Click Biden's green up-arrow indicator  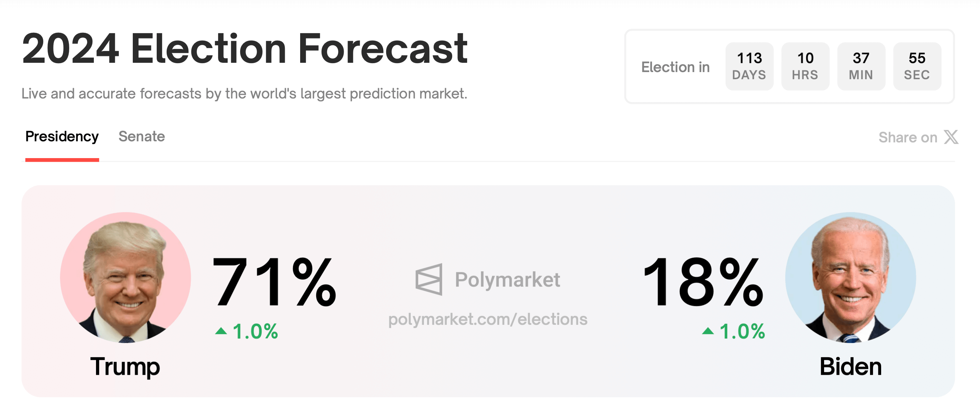pos(708,331)
